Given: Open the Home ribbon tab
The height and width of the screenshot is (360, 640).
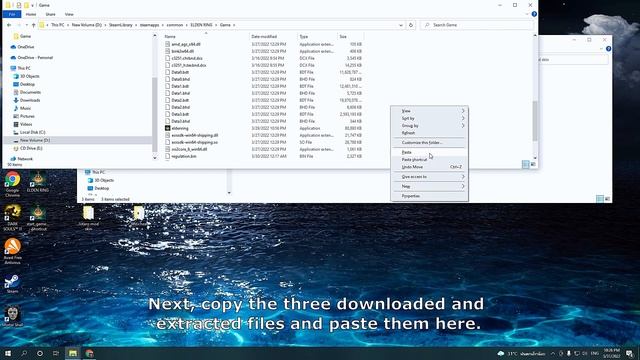Looking at the screenshot, I should point(31,14).
